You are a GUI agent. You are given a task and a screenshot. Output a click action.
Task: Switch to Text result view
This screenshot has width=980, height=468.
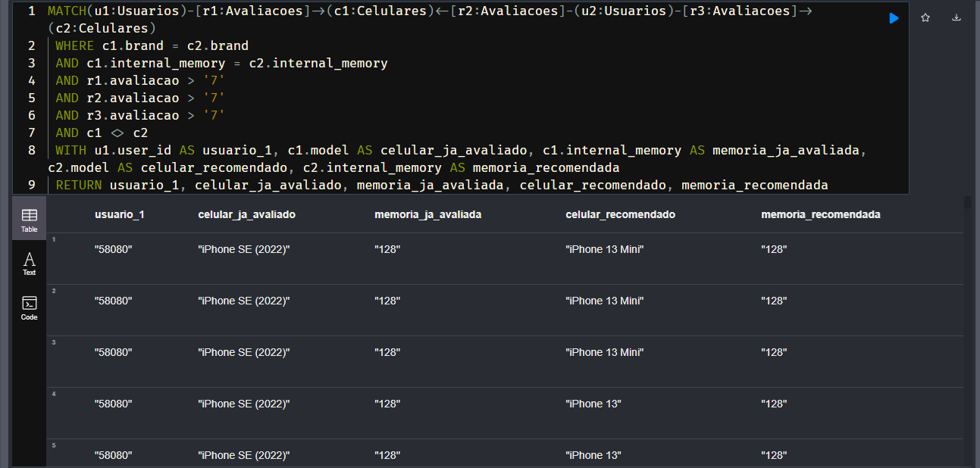click(29, 264)
